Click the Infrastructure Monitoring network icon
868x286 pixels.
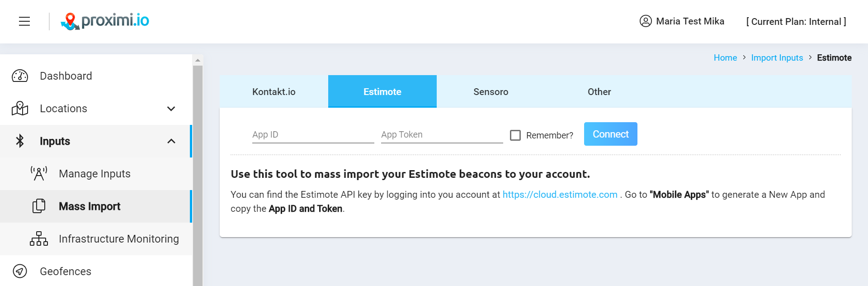(39, 239)
